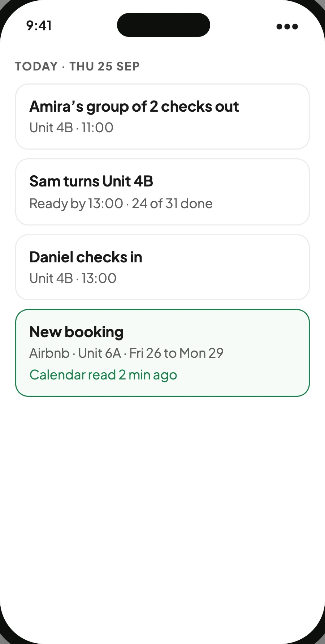The height and width of the screenshot is (644, 325).
Task: Tap the Ready by 13:00 · 24 of 31 done progress
Action: click(x=121, y=203)
